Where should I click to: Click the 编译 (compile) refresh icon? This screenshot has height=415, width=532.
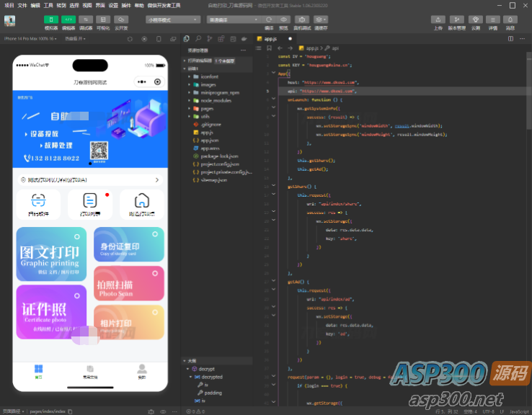[269, 19]
